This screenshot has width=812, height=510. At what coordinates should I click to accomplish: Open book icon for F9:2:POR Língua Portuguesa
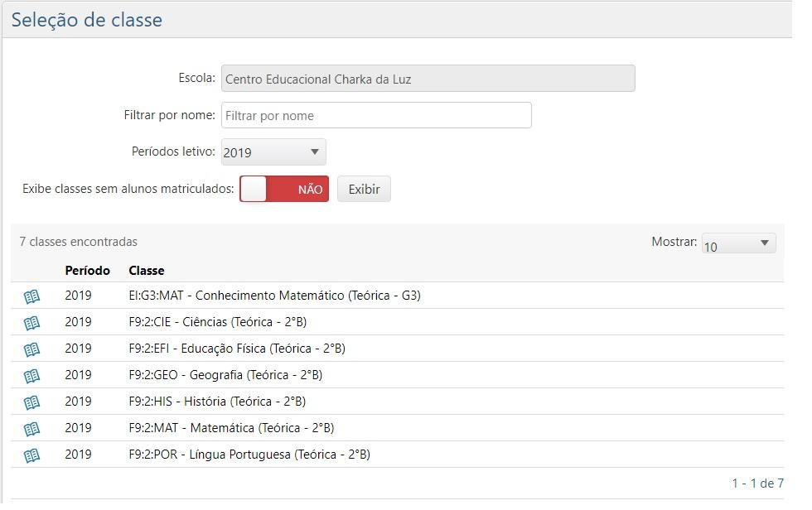31,455
